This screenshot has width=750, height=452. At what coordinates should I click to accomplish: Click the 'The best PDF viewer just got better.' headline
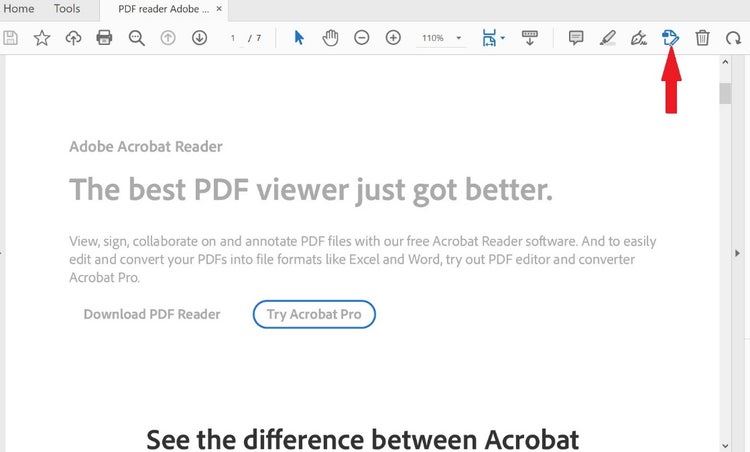click(x=311, y=190)
